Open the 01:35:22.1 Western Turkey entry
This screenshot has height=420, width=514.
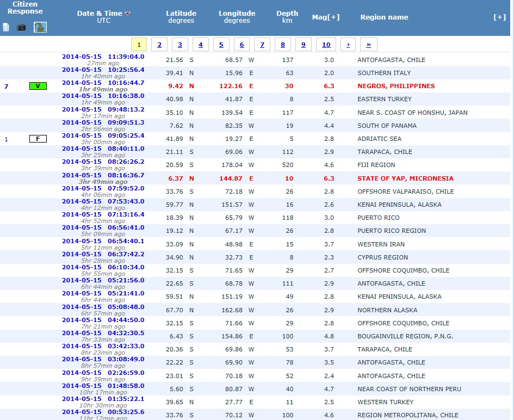coord(103,399)
